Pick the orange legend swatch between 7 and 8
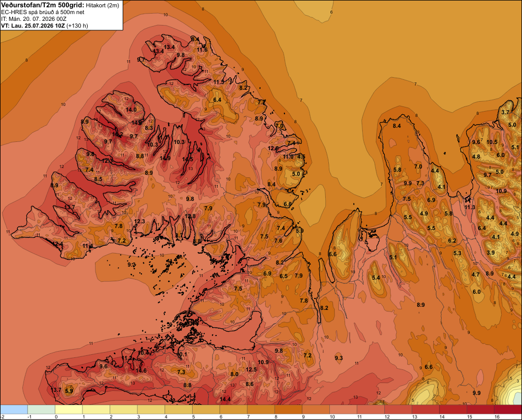Image resolution: width=522 pixels, height=420 pixels. pos(261,410)
